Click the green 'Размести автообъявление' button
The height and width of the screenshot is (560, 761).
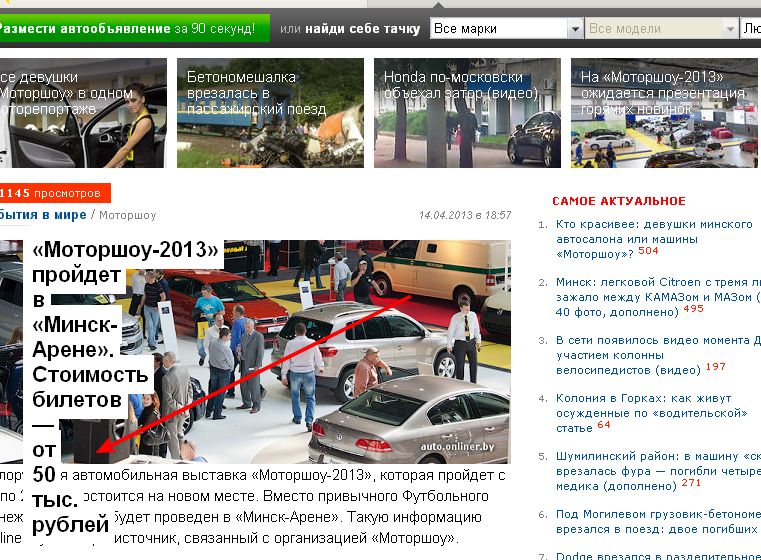click(x=134, y=28)
